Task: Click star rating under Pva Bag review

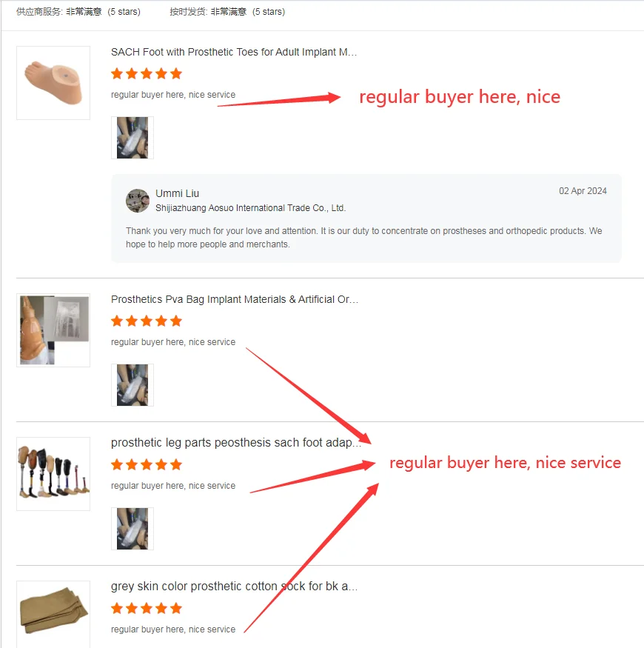Action: pos(147,321)
